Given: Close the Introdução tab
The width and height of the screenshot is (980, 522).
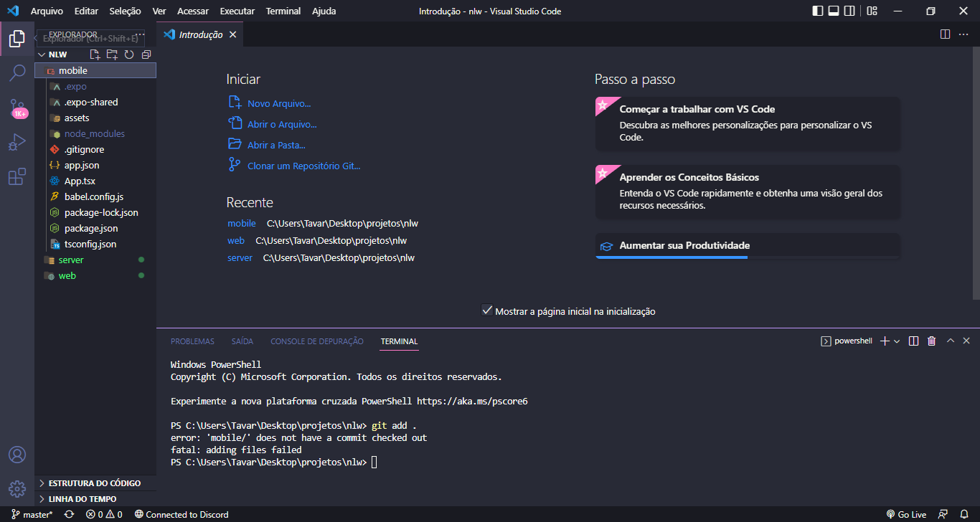Looking at the screenshot, I should tap(232, 34).
